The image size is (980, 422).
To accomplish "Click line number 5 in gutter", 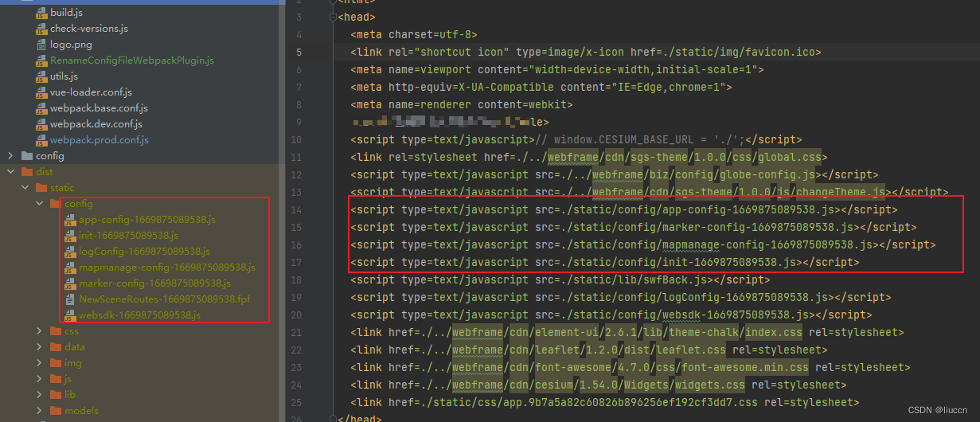I will tap(298, 53).
